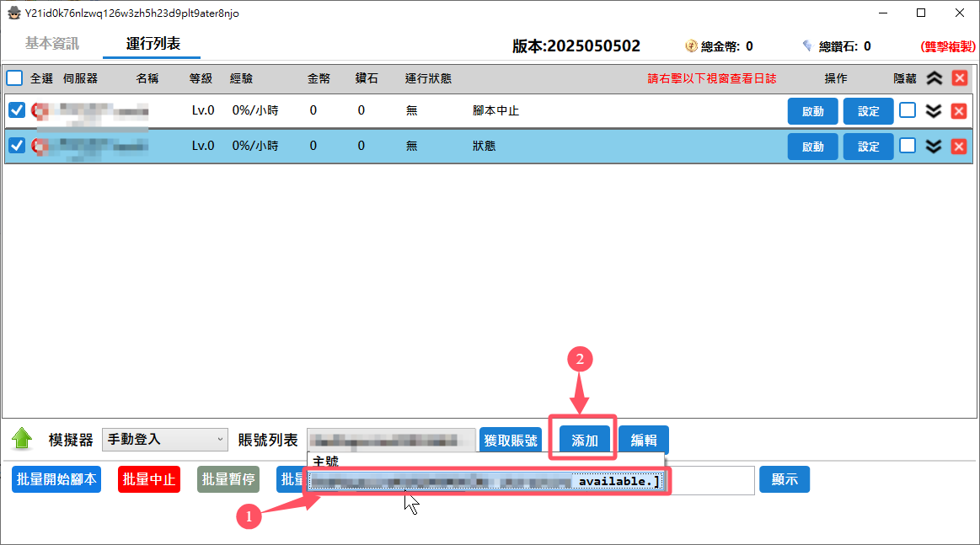
Task: Open the 模擬器 手動登入 dropdown
Action: (164, 439)
